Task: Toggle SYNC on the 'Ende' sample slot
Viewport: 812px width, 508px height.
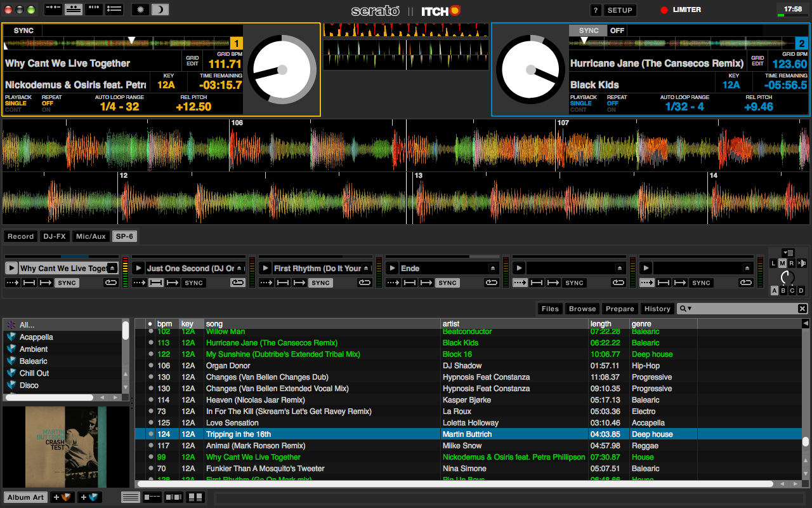Action: pos(447,283)
